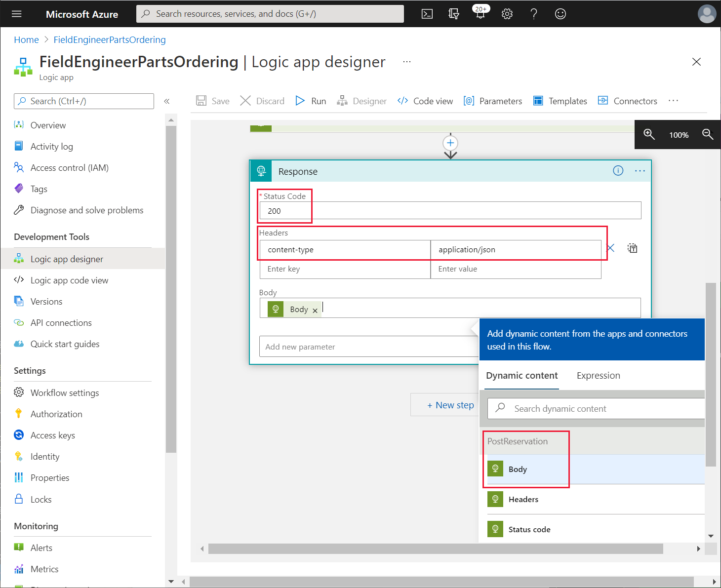This screenshot has height=588, width=721.
Task: Expand the Add new parameter dropdown
Action: pyautogui.click(x=369, y=347)
